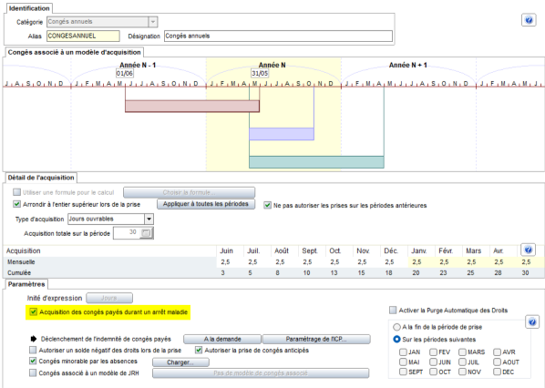The width and height of the screenshot is (545, 388).
Task: Click Appliquer à toutes les périodes button
Action: 206,204
